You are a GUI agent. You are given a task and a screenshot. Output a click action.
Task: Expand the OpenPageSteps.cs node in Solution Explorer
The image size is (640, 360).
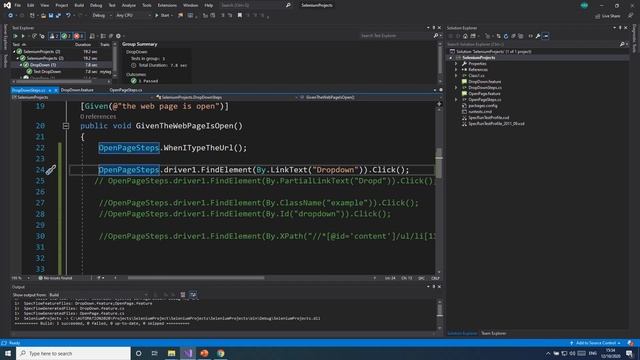456,100
